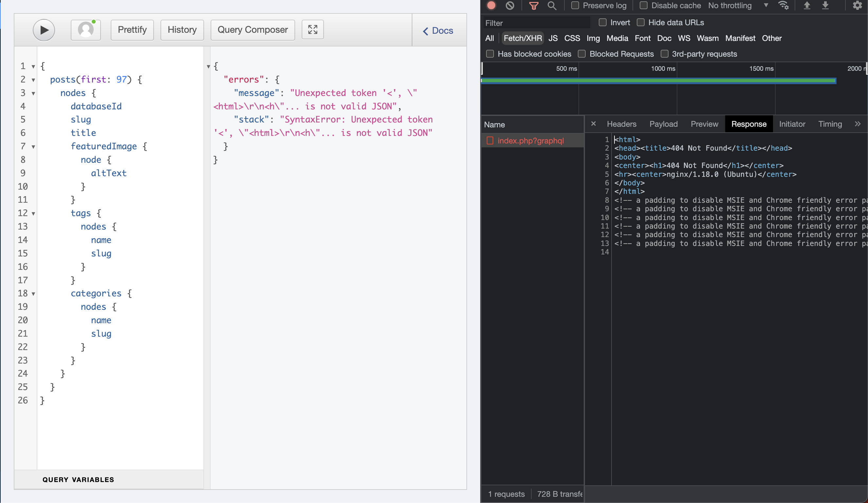This screenshot has width=868, height=503.
Task: Switch to the Headers tab
Action: click(x=621, y=124)
